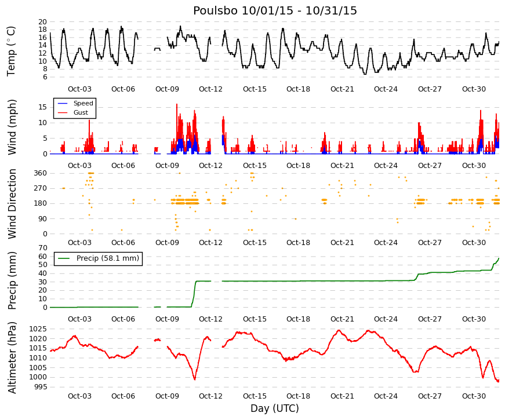
Task: Click the Oct-15 tick under the wind plot
Action: 255,166
